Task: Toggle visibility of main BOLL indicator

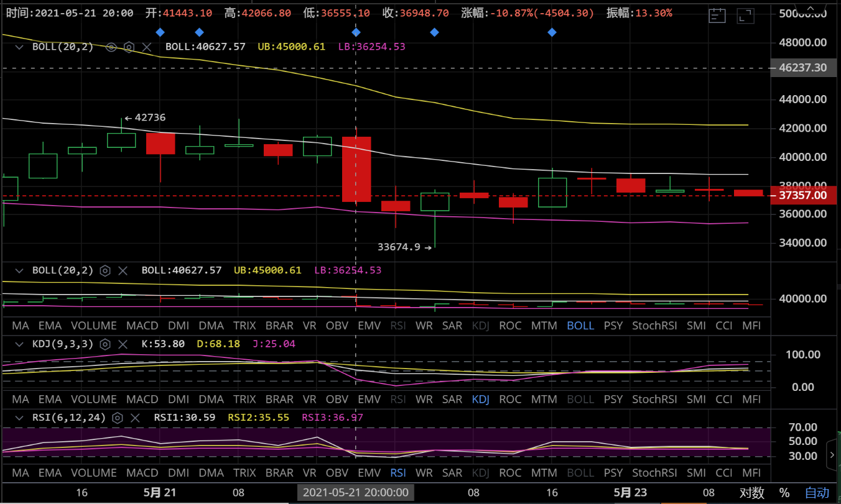Action: pyautogui.click(x=111, y=47)
